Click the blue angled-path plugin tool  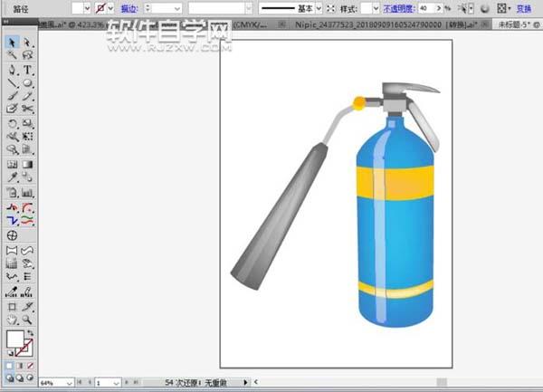click(x=12, y=220)
